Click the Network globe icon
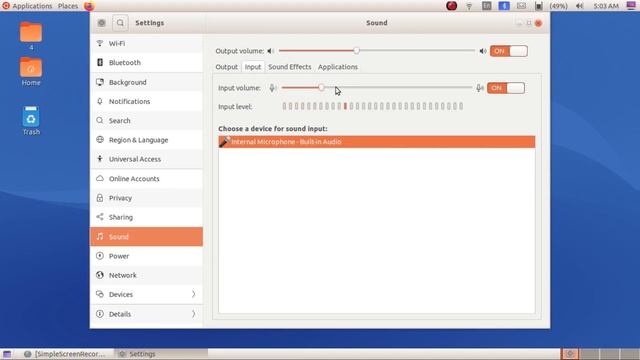This screenshot has width=640, height=360. pyautogui.click(x=100, y=275)
